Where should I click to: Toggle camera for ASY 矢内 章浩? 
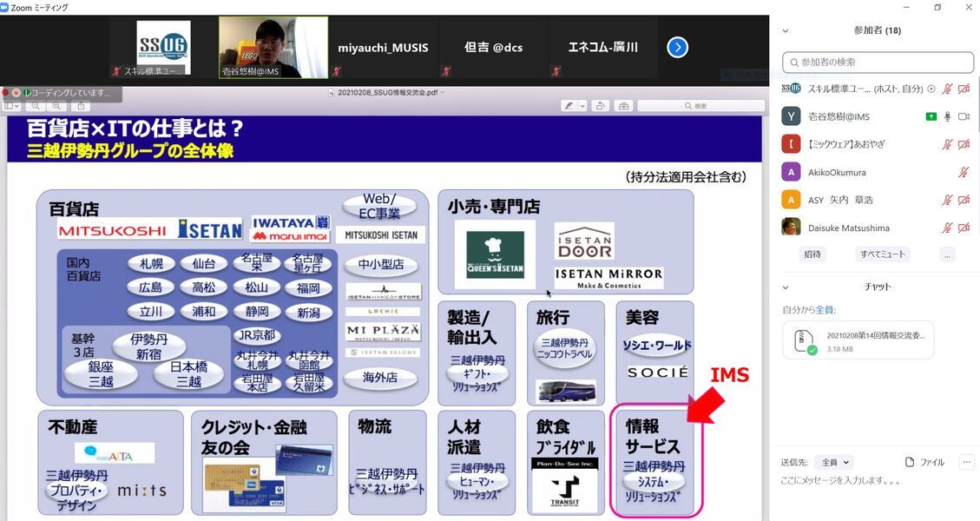pyautogui.click(x=964, y=200)
